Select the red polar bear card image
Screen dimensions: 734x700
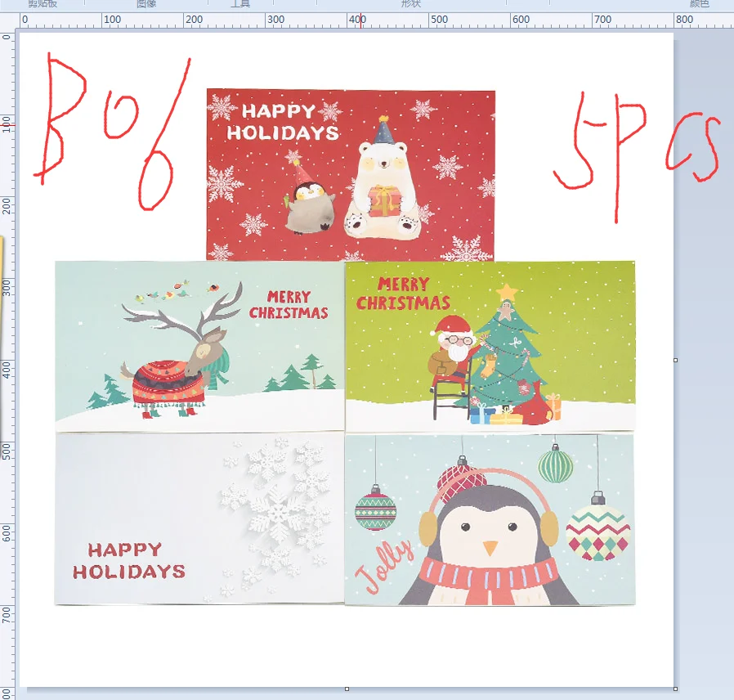[x=351, y=174]
